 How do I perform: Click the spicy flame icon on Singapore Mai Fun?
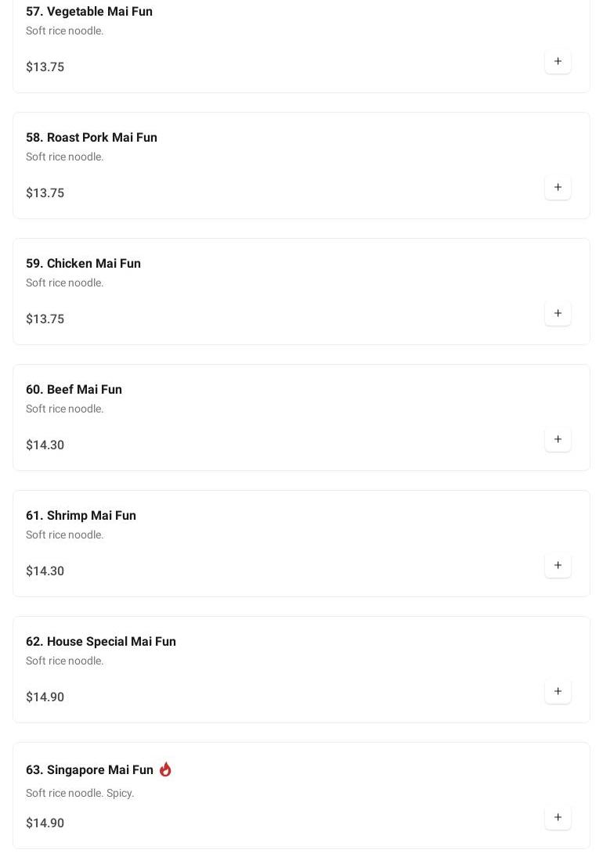(165, 769)
